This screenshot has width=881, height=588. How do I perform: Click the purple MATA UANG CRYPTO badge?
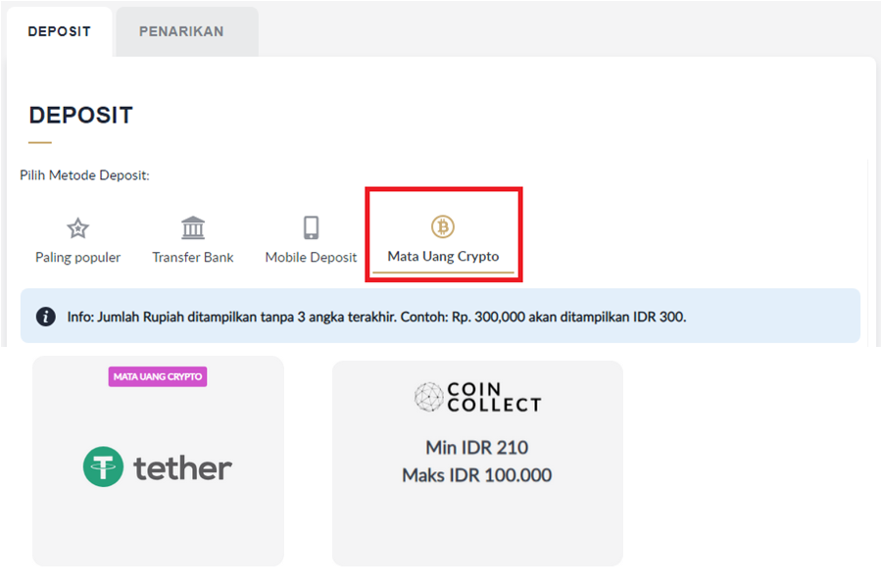pos(158,376)
